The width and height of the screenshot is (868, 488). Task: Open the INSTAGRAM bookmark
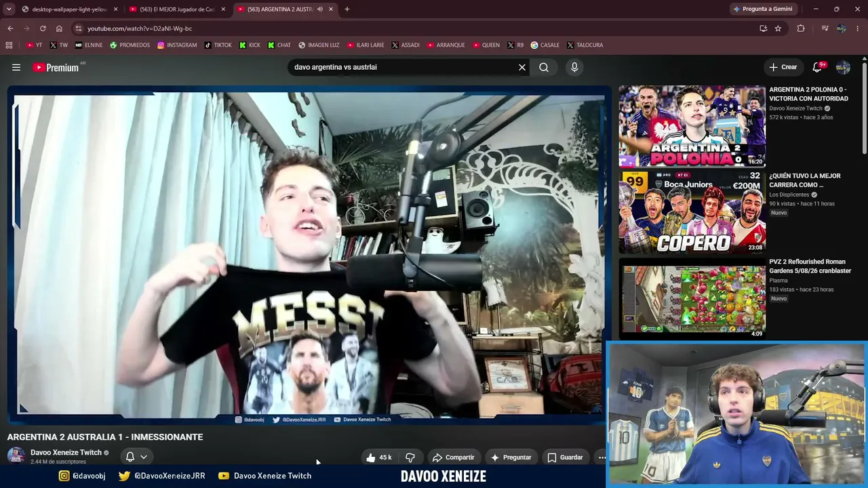(177, 45)
